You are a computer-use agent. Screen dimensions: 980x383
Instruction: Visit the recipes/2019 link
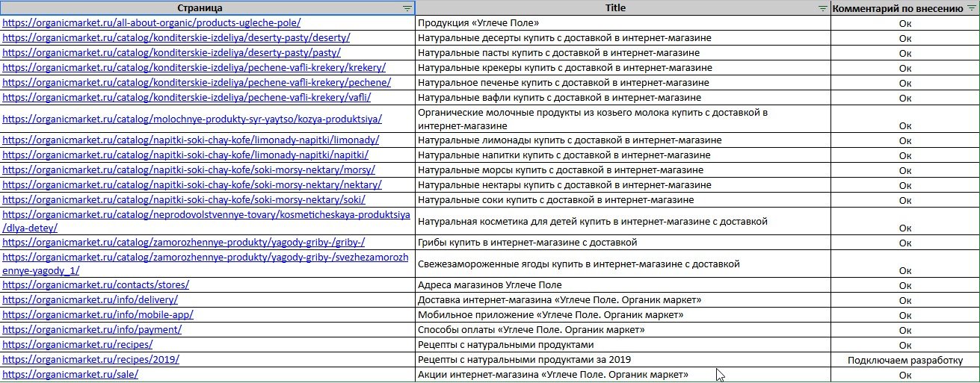click(x=90, y=360)
